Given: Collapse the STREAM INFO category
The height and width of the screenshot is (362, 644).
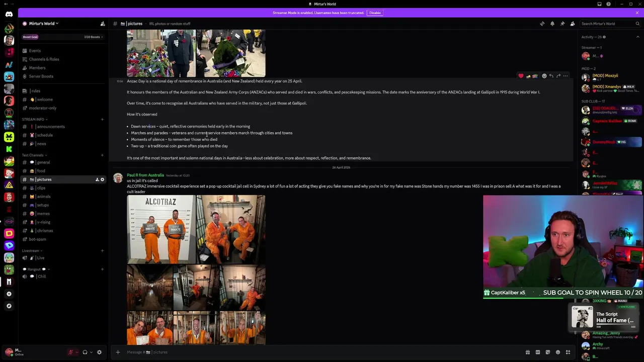Looking at the screenshot, I should pyautogui.click(x=35, y=119).
